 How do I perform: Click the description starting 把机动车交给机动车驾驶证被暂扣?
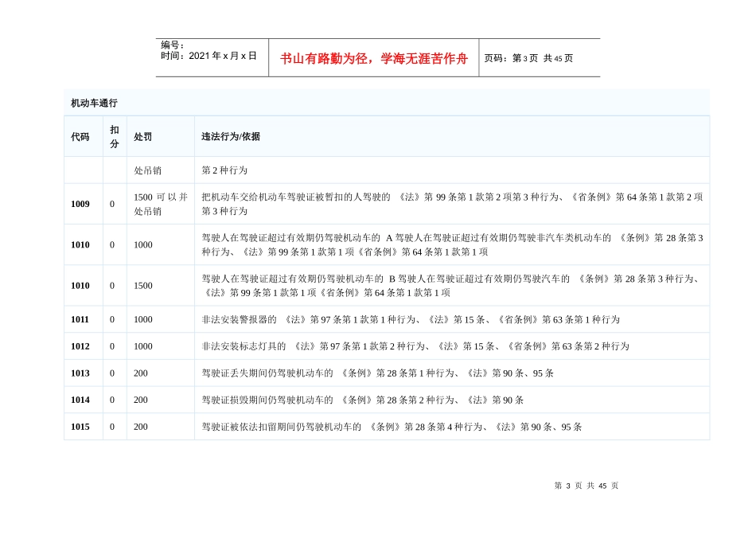coord(452,204)
